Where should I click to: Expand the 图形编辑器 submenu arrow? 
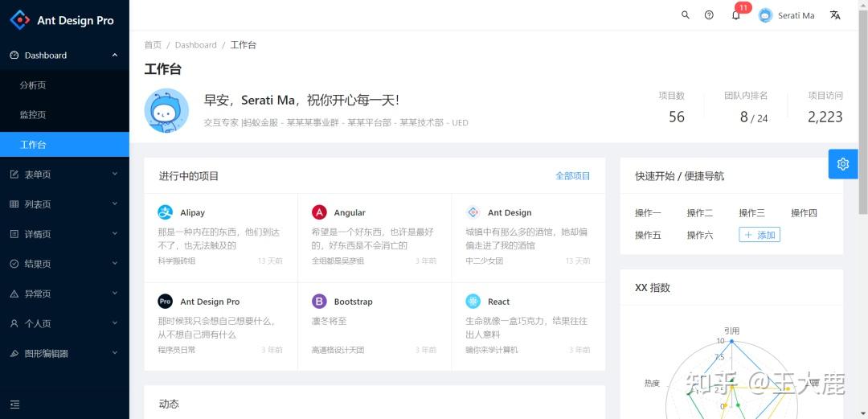click(115, 353)
